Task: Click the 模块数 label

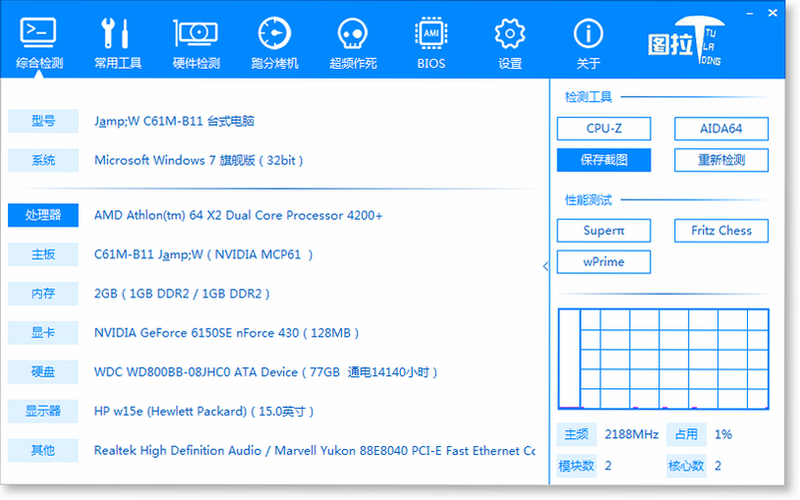Action: [577, 465]
